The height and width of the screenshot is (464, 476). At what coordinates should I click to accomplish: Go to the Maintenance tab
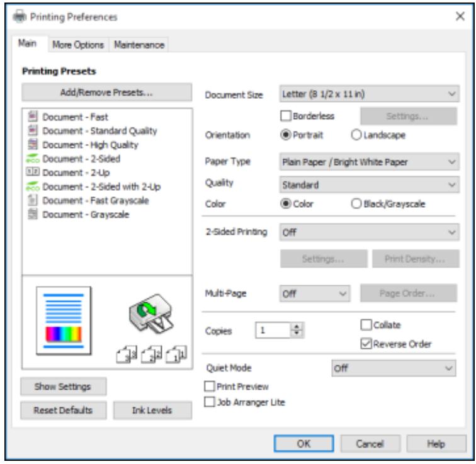[139, 45]
